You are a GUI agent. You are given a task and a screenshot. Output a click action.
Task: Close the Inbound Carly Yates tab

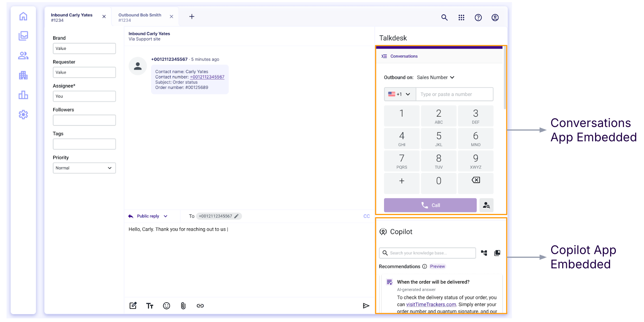pos(104,17)
